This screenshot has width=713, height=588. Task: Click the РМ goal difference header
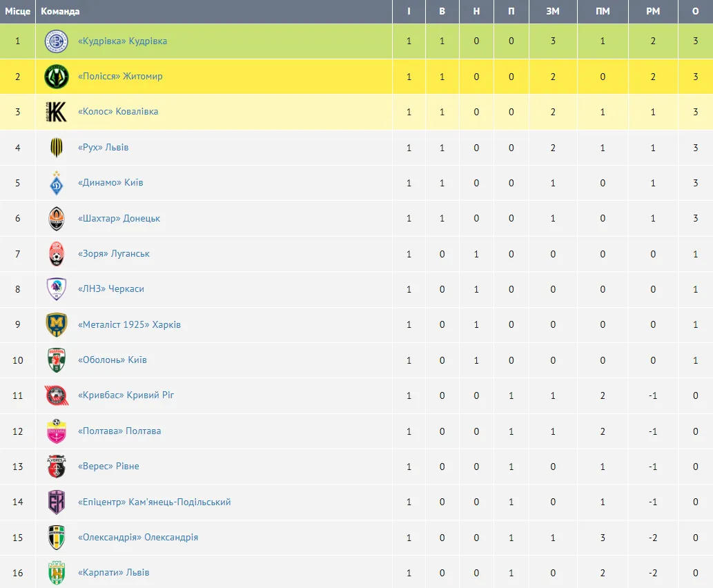tap(653, 11)
